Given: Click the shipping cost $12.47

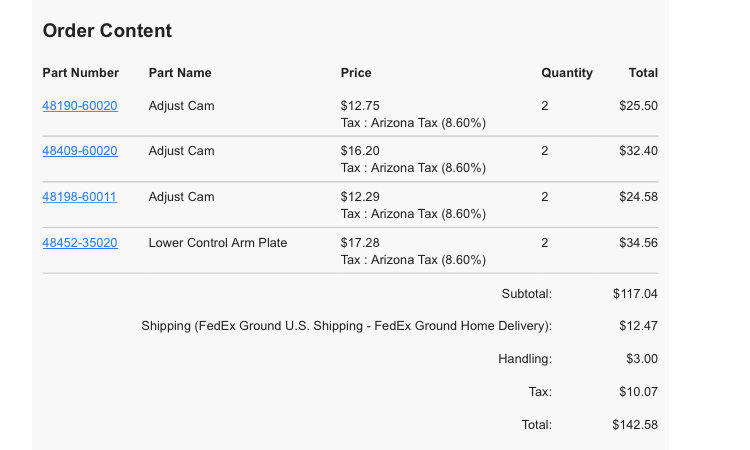Looking at the screenshot, I should tap(639, 326).
